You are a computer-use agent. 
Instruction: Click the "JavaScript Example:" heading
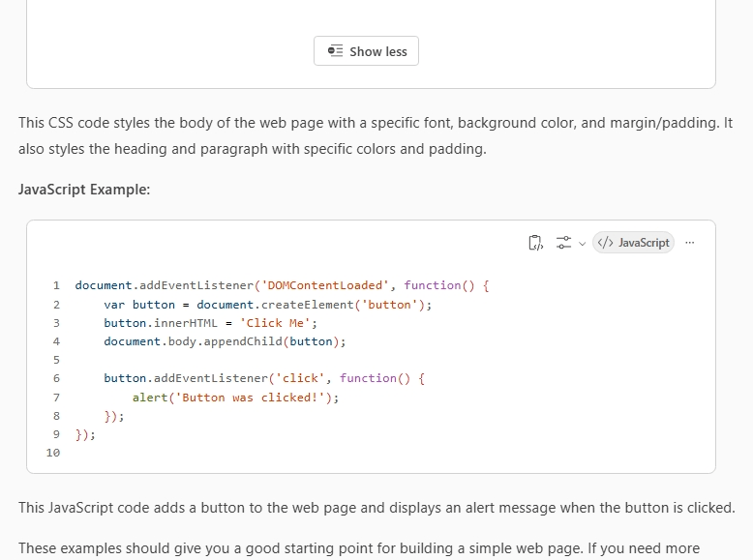[x=84, y=190]
